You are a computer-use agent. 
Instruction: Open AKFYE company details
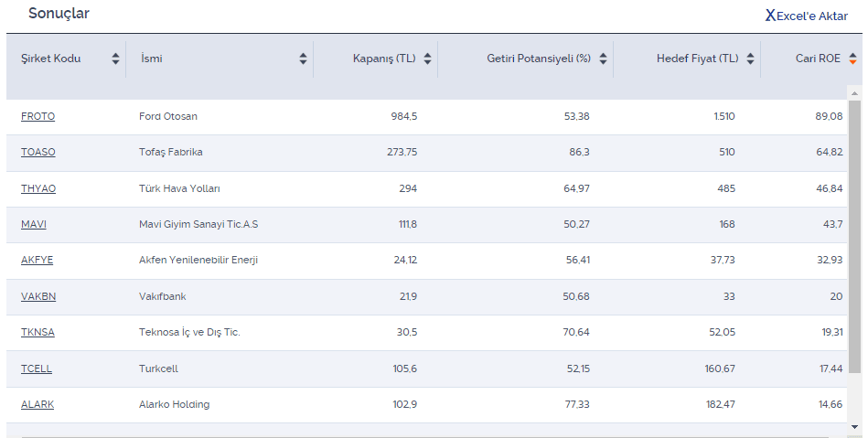coord(38,260)
